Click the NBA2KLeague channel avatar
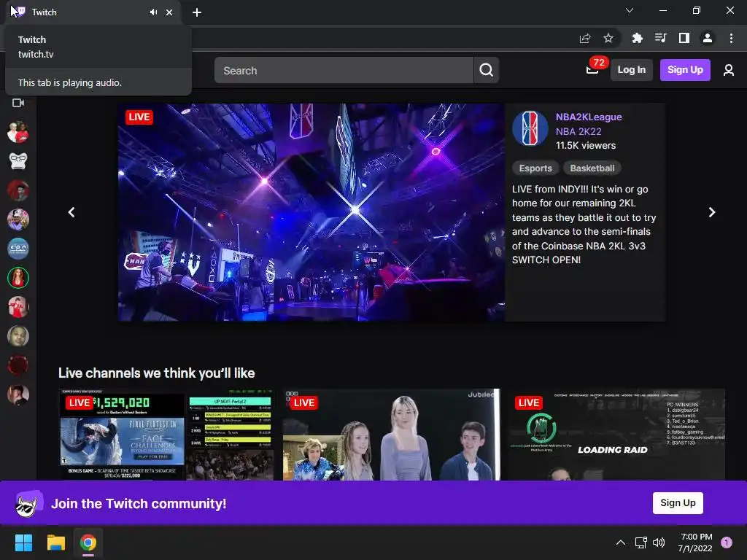This screenshot has width=747, height=560. [530, 128]
